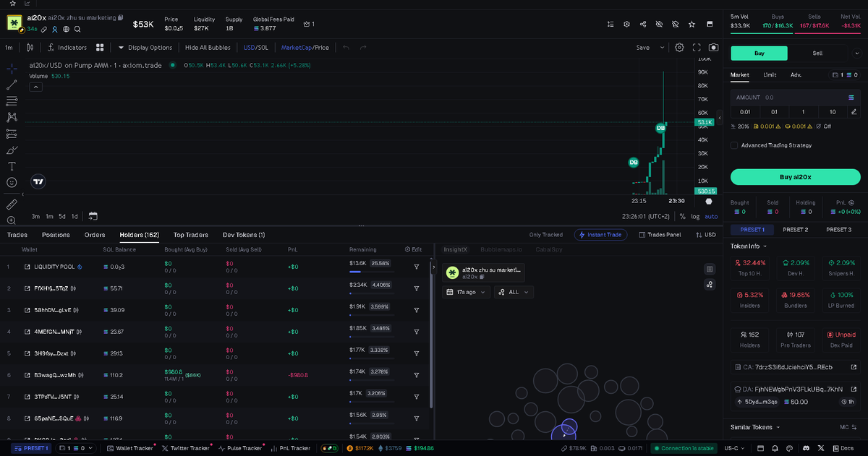This screenshot has width=868, height=456.
Task: Open the candlestick chart type selector
Action: tap(30, 48)
